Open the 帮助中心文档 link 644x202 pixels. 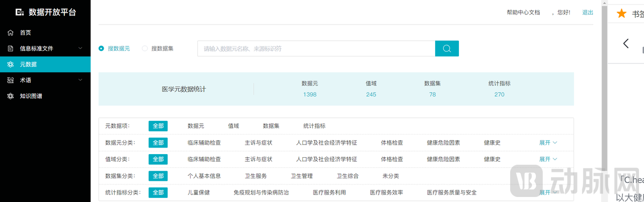[523, 12]
